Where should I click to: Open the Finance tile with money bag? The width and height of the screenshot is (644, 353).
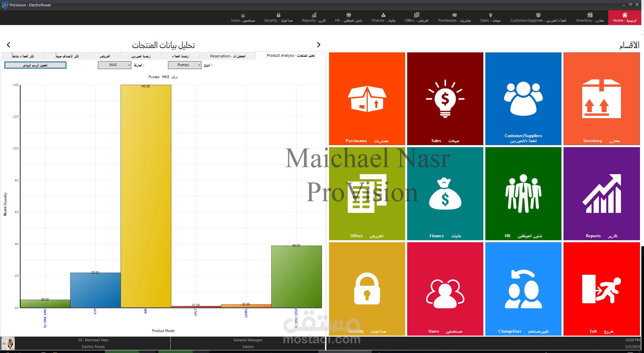click(445, 194)
